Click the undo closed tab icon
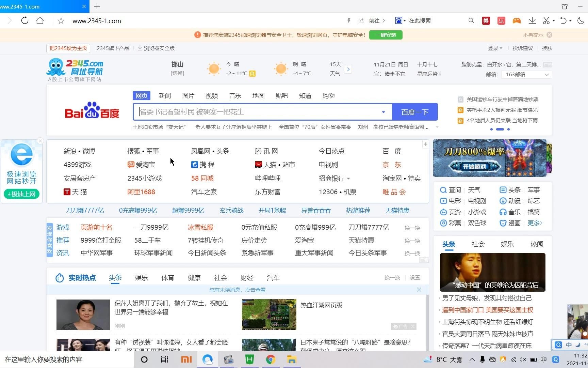 click(x=563, y=21)
